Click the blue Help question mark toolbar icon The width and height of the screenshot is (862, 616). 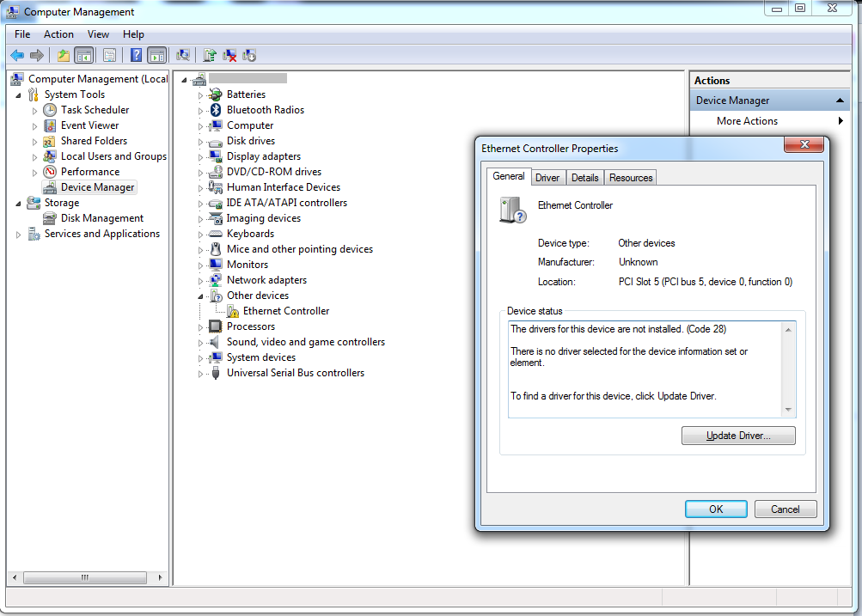click(136, 55)
